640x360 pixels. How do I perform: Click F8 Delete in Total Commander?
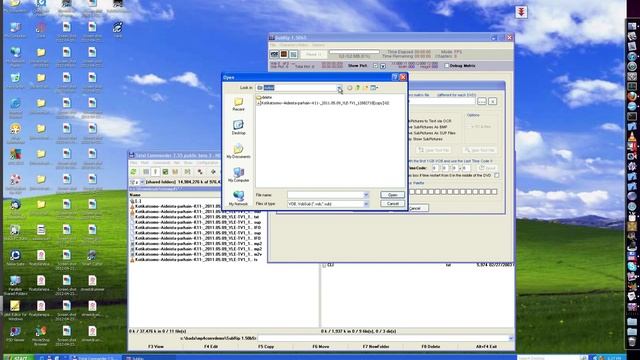pyautogui.click(x=431, y=347)
